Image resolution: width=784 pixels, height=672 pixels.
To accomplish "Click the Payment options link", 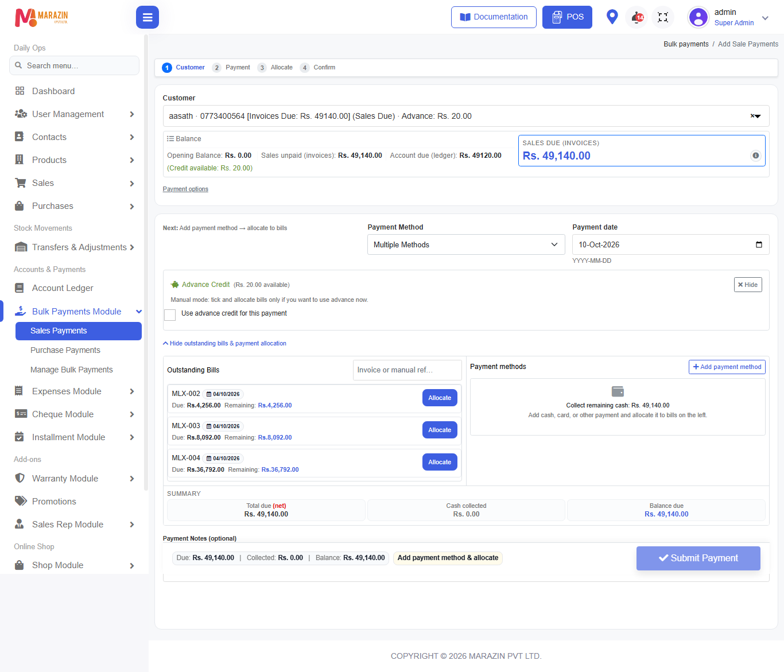I will (185, 189).
